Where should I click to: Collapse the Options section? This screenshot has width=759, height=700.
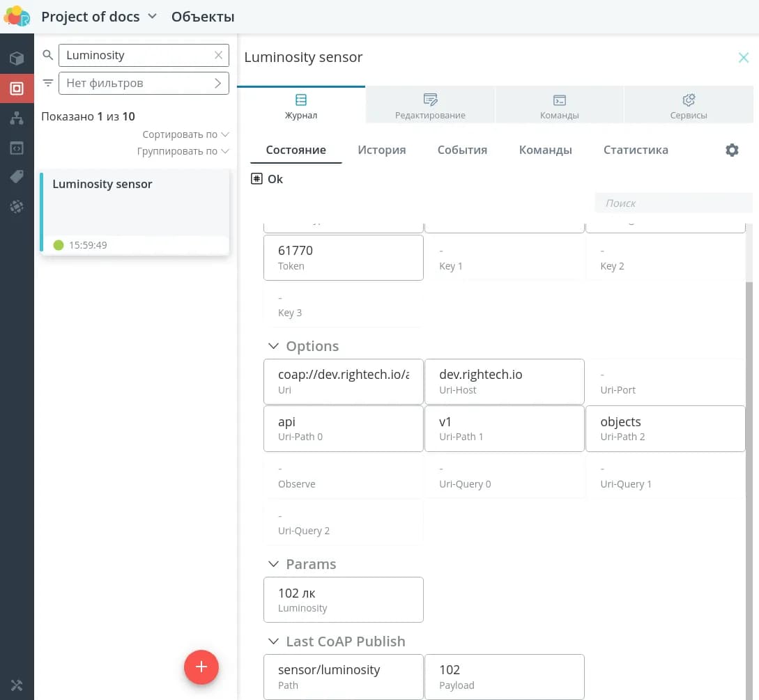click(x=273, y=346)
